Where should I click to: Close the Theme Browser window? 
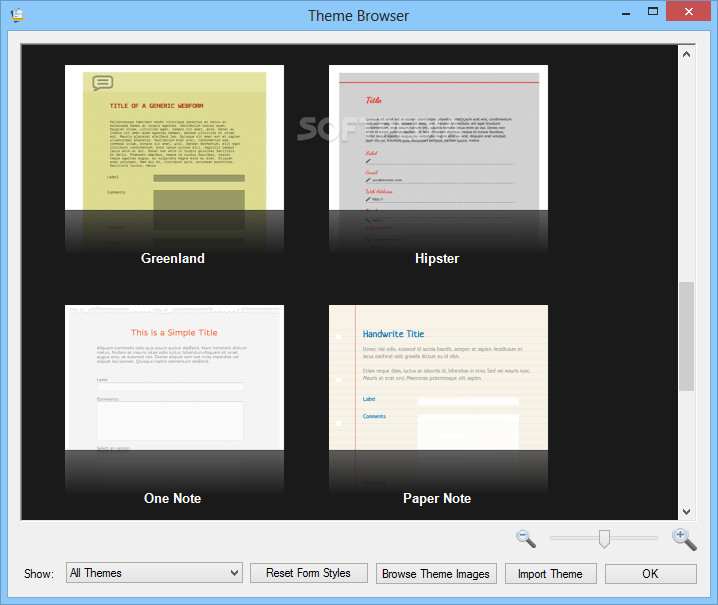(x=688, y=11)
